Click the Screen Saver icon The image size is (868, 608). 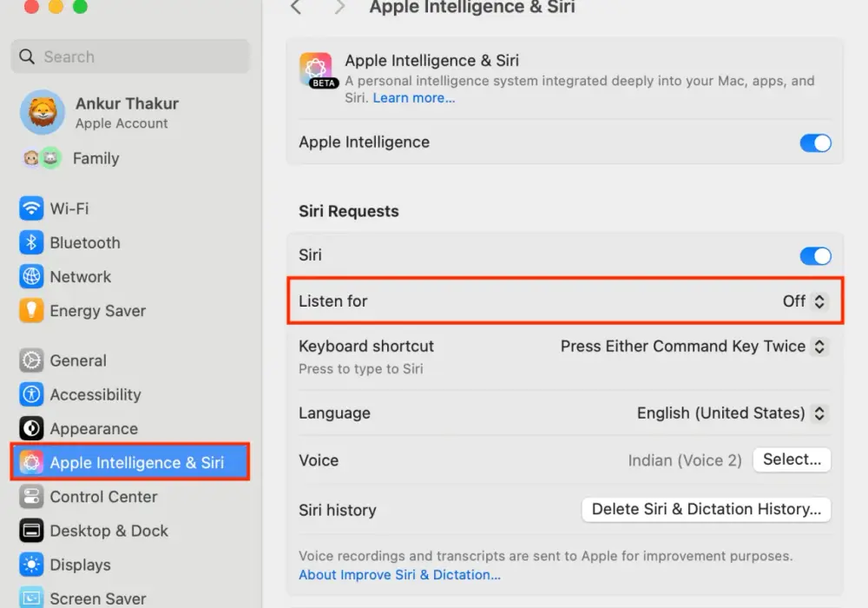click(31, 598)
